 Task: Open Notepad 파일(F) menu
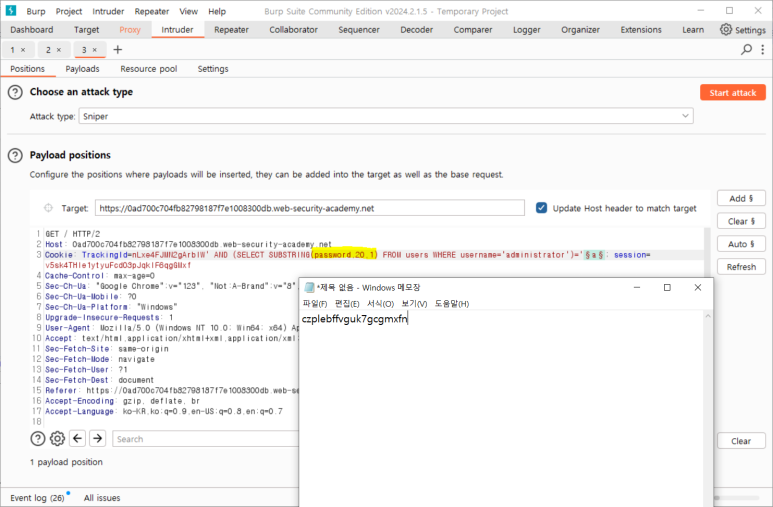pyautogui.click(x=315, y=304)
